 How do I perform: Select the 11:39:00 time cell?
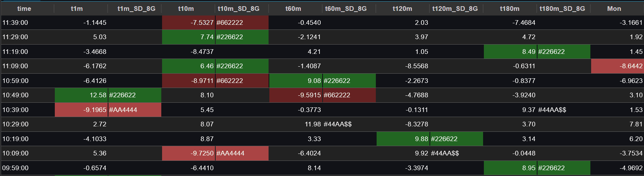[16, 22]
